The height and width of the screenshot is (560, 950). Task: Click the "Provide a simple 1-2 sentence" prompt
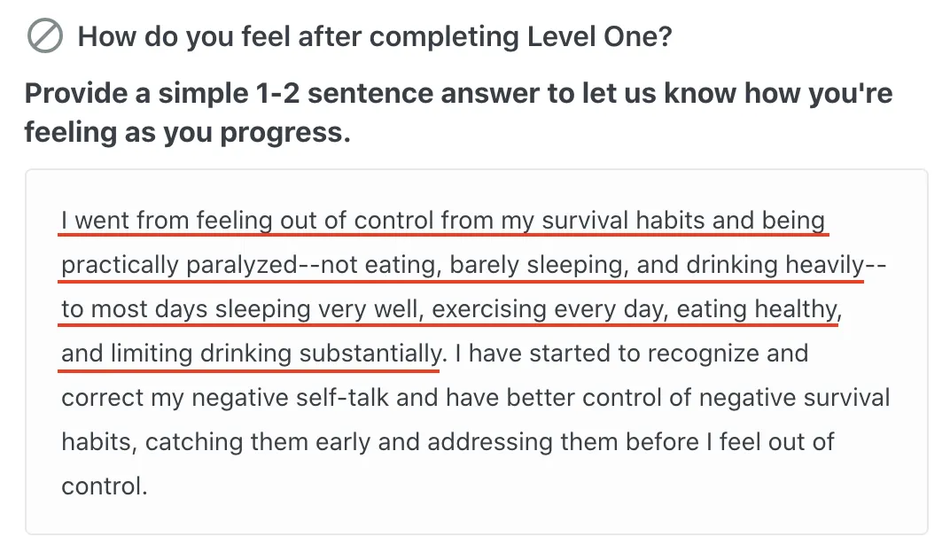(x=458, y=113)
